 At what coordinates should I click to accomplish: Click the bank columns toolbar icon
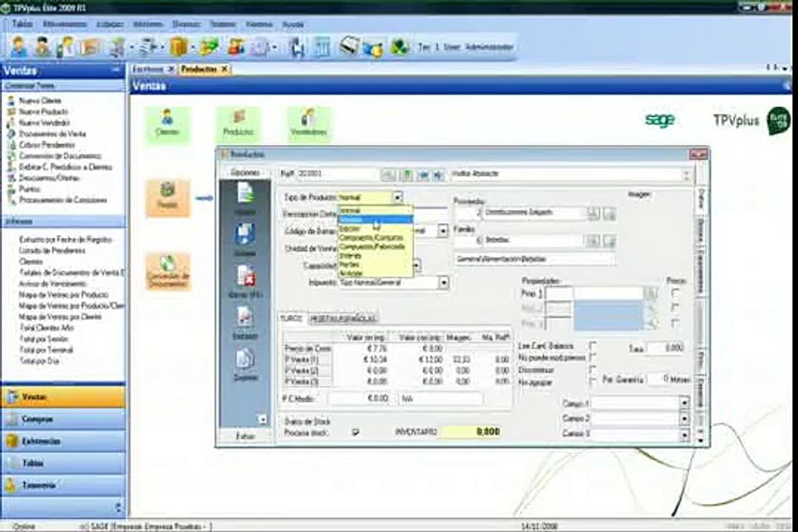coord(322,47)
